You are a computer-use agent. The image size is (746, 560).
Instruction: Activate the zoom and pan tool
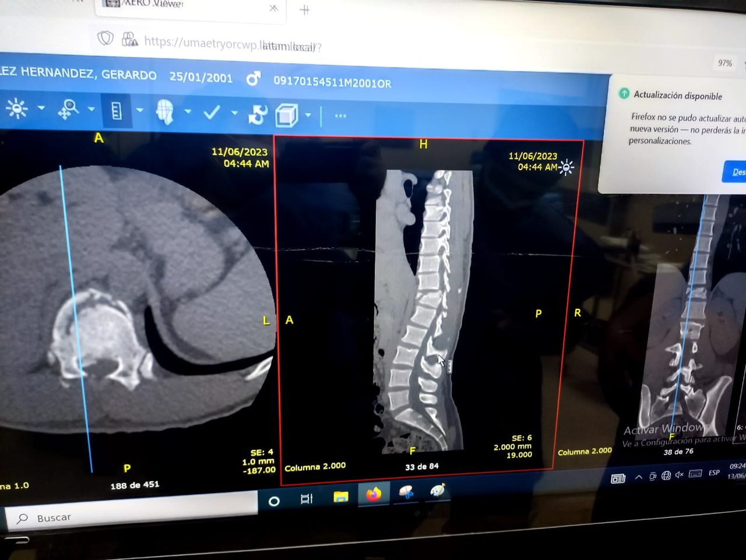(68, 109)
